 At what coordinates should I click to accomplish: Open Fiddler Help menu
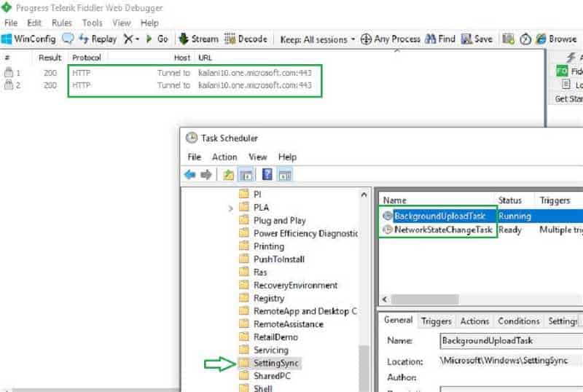[x=149, y=23]
